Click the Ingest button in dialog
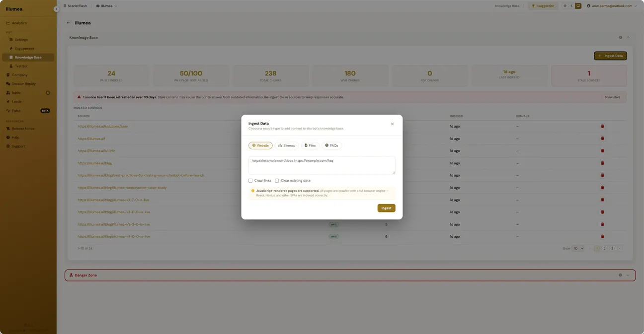Image resolution: width=644 pixels, height=334 pixels. click(386, 208)
